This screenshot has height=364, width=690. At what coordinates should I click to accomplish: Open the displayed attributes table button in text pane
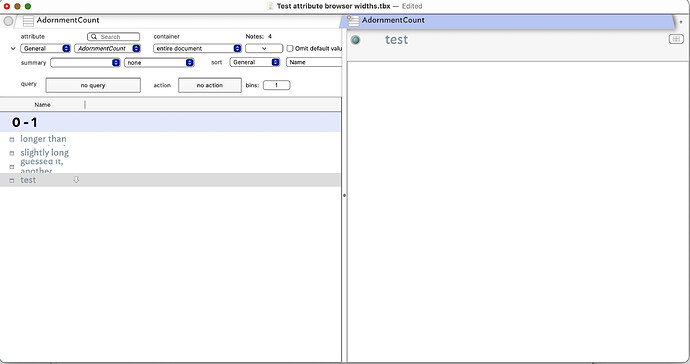[x=676, y=39]
